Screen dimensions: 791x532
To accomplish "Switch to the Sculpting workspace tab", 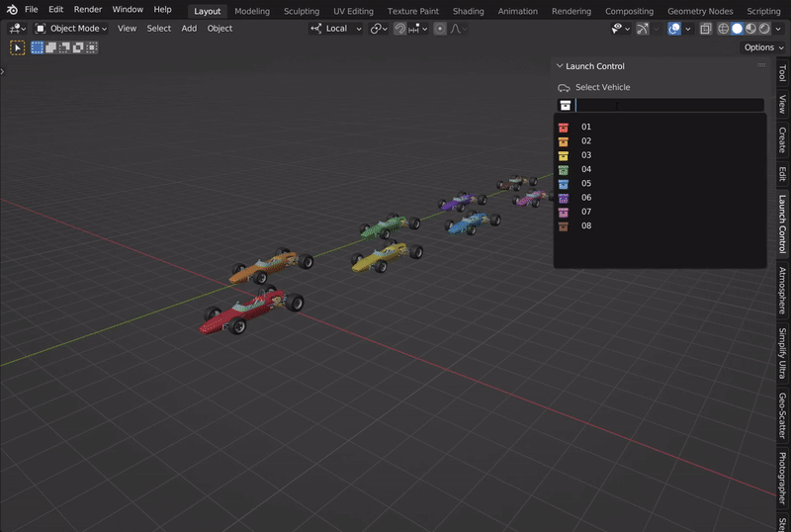I will (302, 11).
